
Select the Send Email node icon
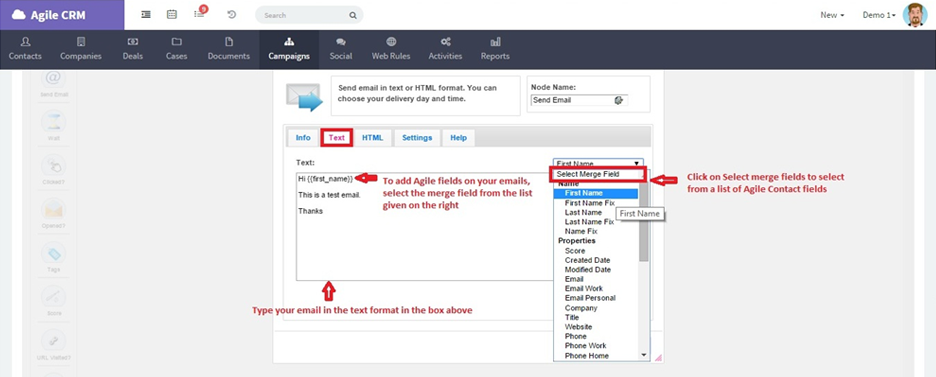(54, 79)
